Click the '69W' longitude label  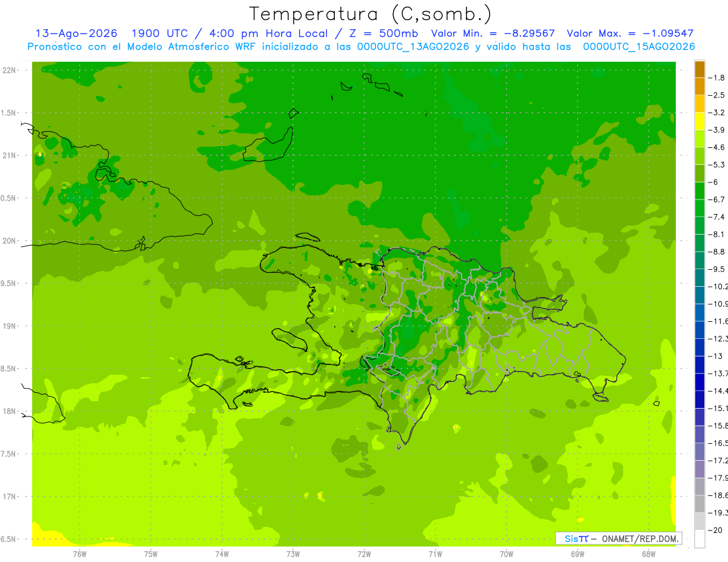578,554
